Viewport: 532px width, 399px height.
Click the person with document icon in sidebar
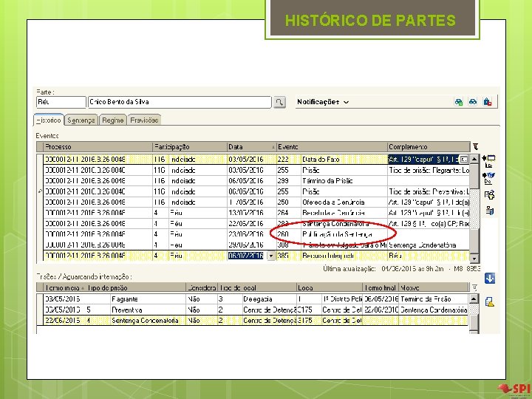pos(489,195)
